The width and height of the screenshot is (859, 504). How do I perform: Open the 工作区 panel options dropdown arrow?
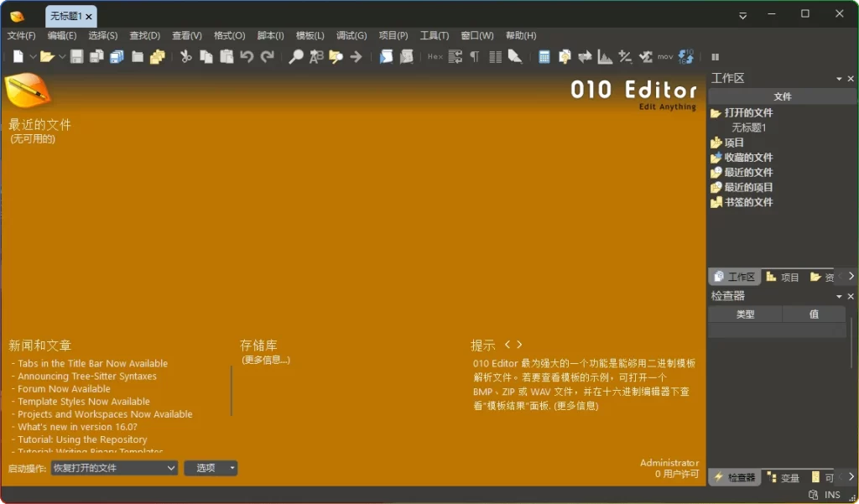pyautogui.click(x=839, y=79)
